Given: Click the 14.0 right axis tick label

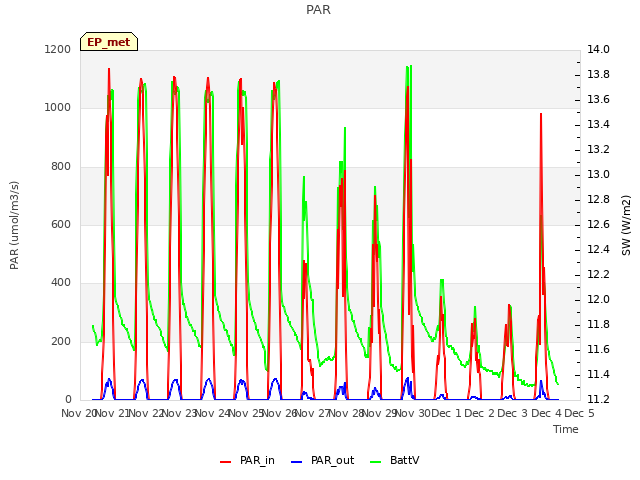Looking at the screenshot, I should coord(598,49).
